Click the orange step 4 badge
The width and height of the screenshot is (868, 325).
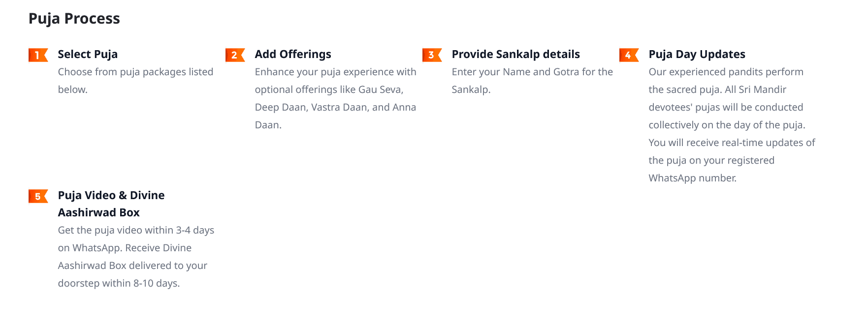[x=629, y=55]
